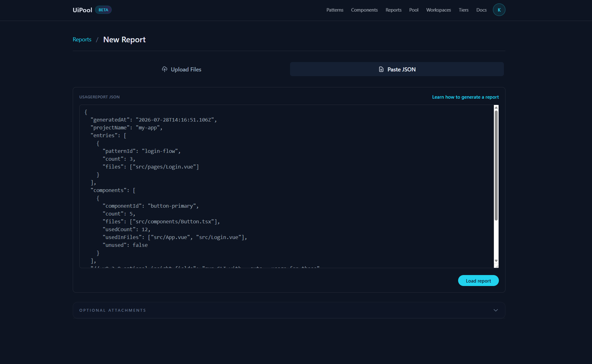Go back via Reports breadcrumb link
Screen dimensions: 592x364
click(82, 39)
